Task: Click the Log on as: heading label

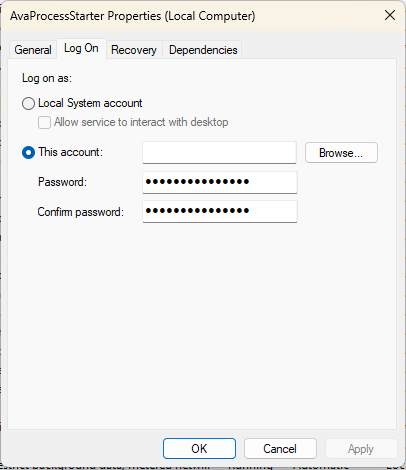Action: [x=47, y=78]
